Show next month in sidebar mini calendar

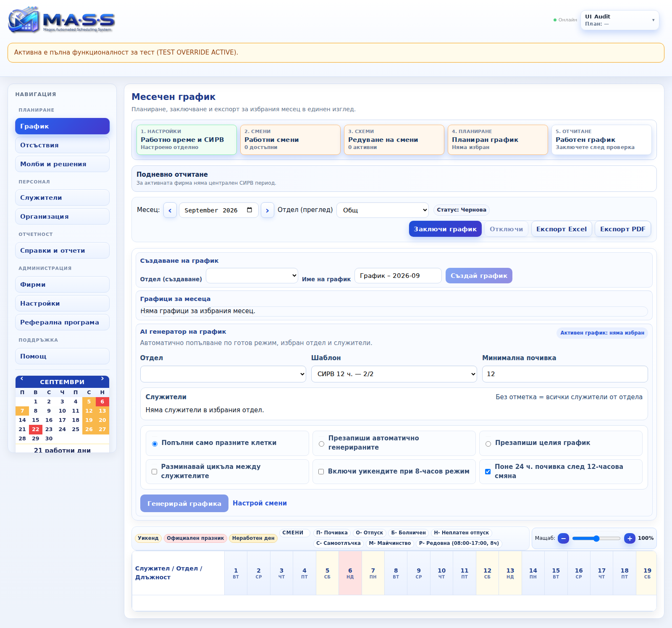(x=102, y=379)
